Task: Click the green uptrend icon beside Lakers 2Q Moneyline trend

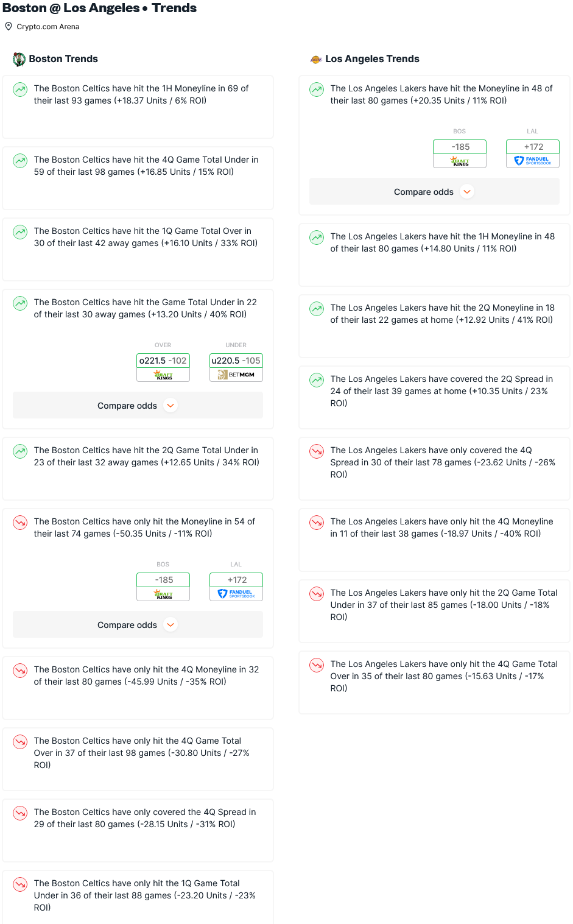Action: (317, 309)
